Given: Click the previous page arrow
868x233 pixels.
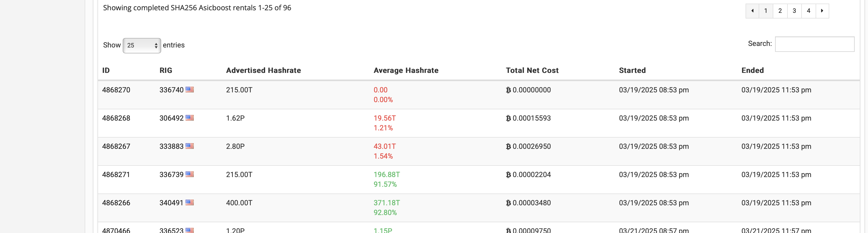Looking at the screenshot, I should click(x=752, y=11).
